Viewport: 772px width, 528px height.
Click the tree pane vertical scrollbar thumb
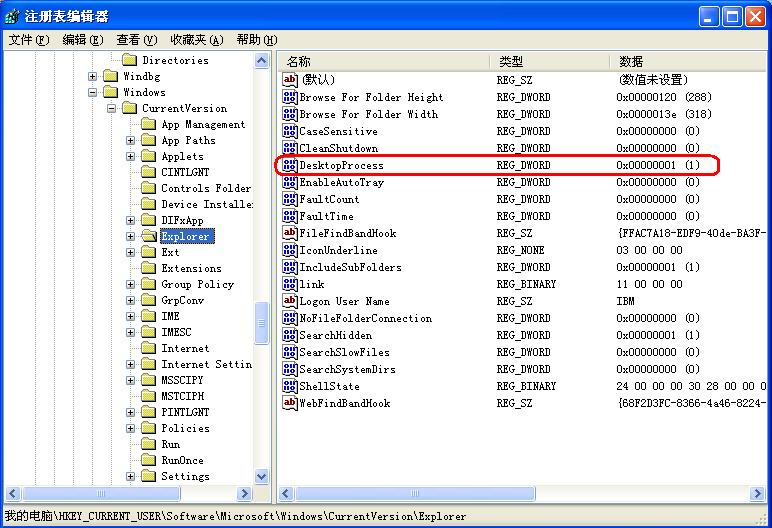coord(262,323)
